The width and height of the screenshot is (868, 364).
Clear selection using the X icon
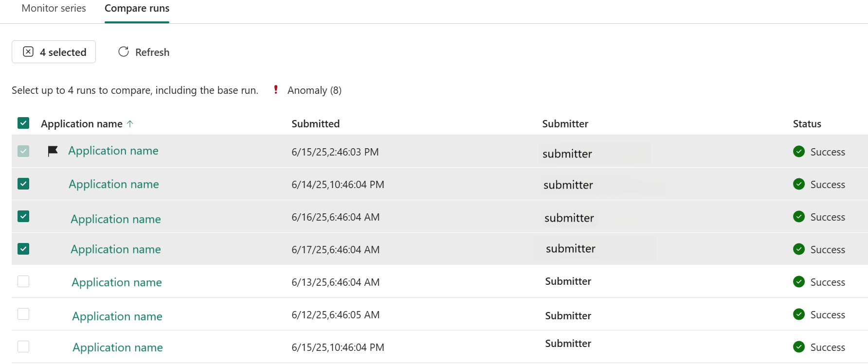[x=28, y=52]
